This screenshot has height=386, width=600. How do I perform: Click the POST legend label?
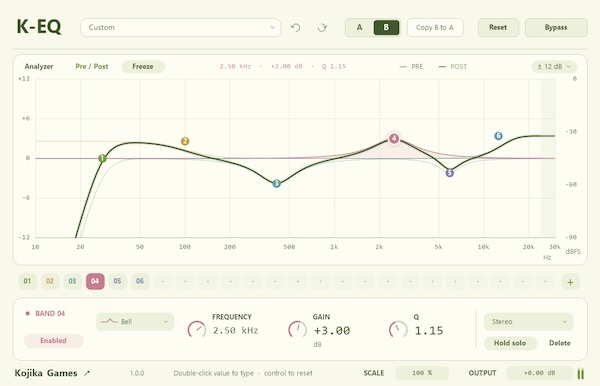pyautogui.click(x=458, y=67)
